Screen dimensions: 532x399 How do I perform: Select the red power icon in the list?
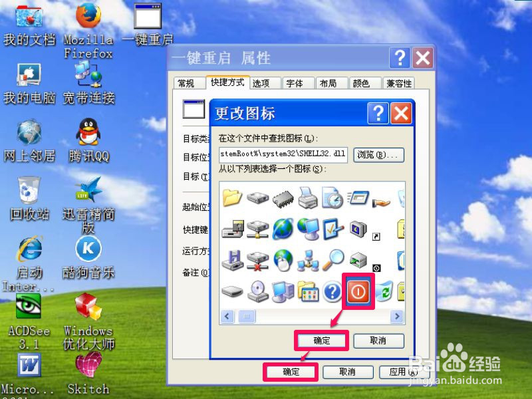[x=358, y=291]
